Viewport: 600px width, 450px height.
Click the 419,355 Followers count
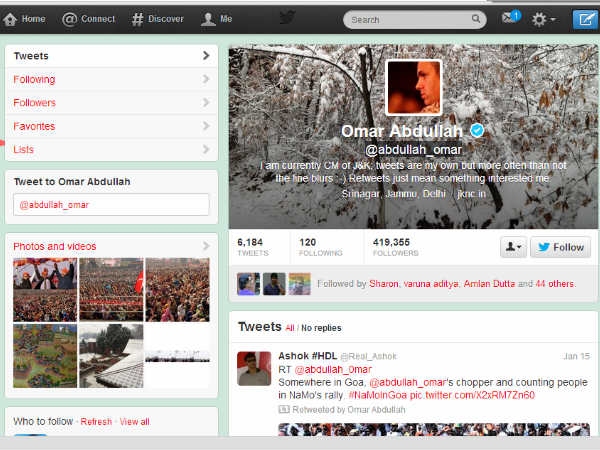[396, 247]
